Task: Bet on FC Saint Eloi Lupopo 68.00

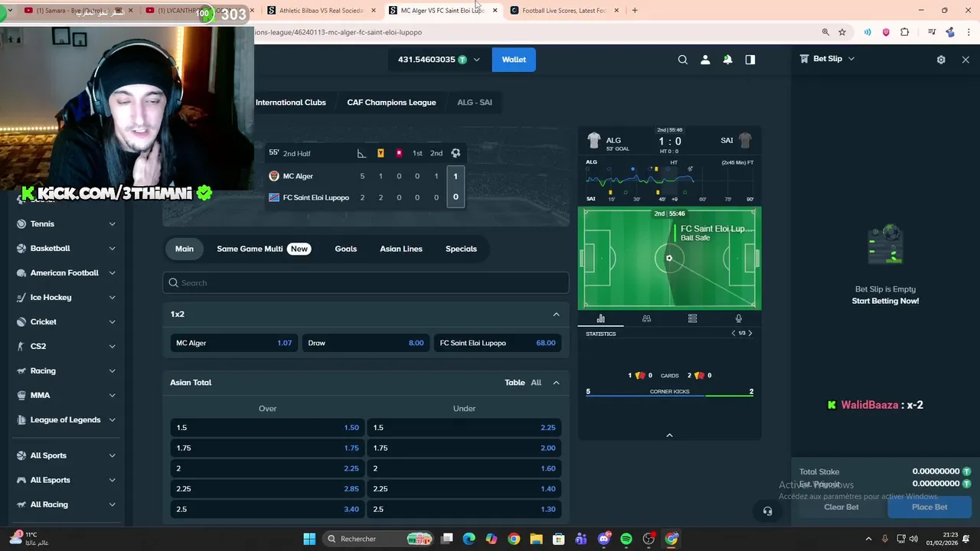Action: point(498,343)
